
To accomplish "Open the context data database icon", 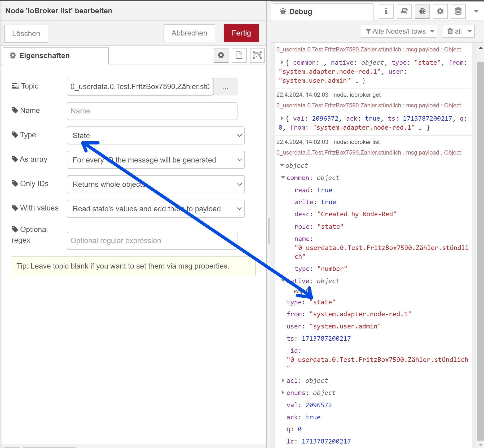I will 458,11.
